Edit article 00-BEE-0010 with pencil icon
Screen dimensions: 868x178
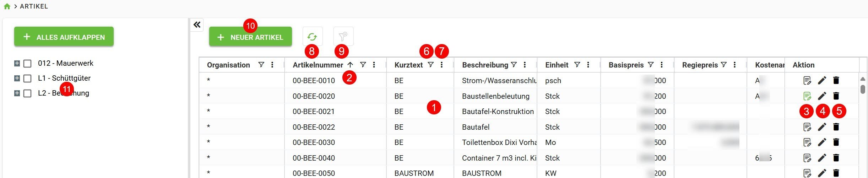tap(822, 80)
